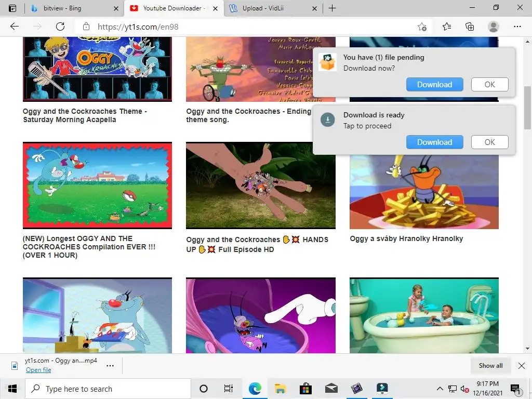Open the kids in bathtub thumbnail
The height and width of the screenshot is (399, 532).
[424, 315]
